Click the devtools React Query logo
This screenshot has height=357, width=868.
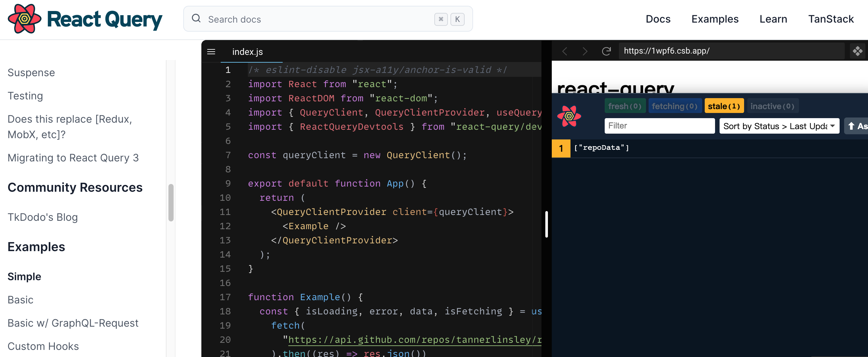[x=569, y=116]
